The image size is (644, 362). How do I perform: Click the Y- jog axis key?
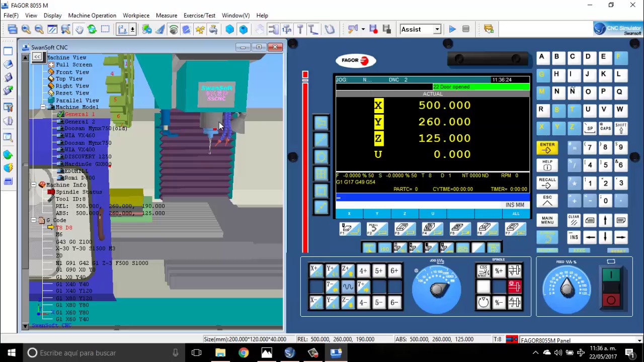pyautogui.click(x=332, y=302)
